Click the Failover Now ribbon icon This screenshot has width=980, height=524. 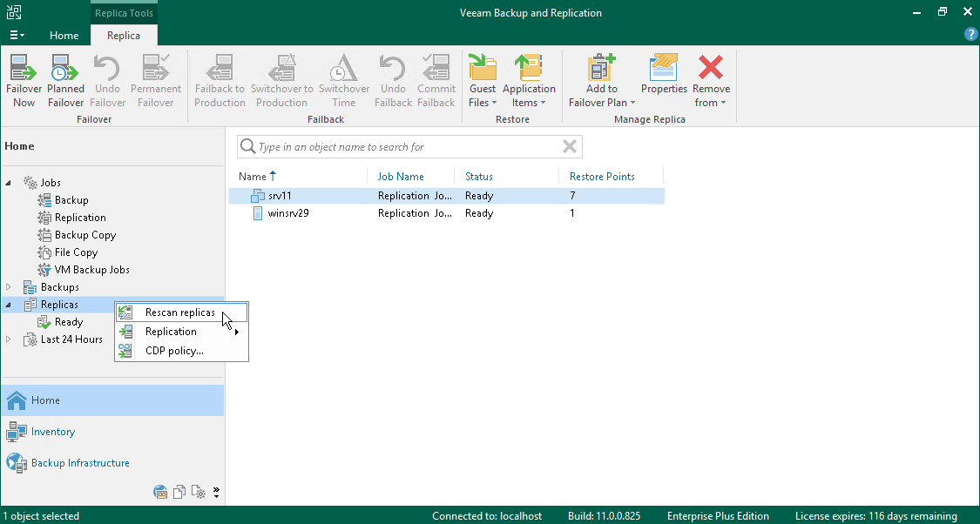coord(24,81)
